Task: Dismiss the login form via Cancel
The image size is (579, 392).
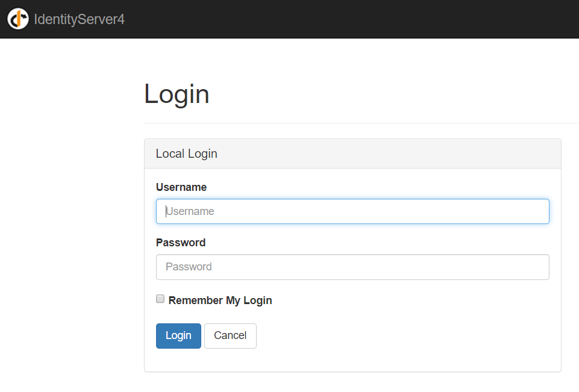Action: [x=230, y=336]
